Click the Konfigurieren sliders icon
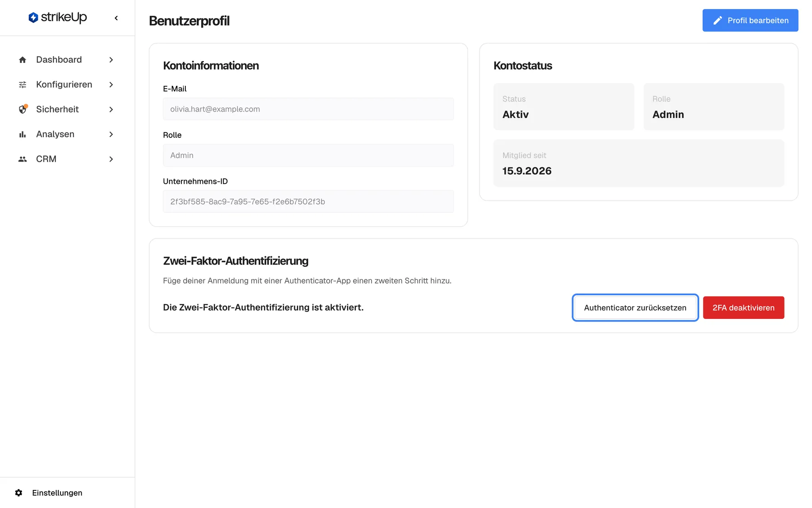The height and width of the screenshot is (508, 812). click(23, 84)
